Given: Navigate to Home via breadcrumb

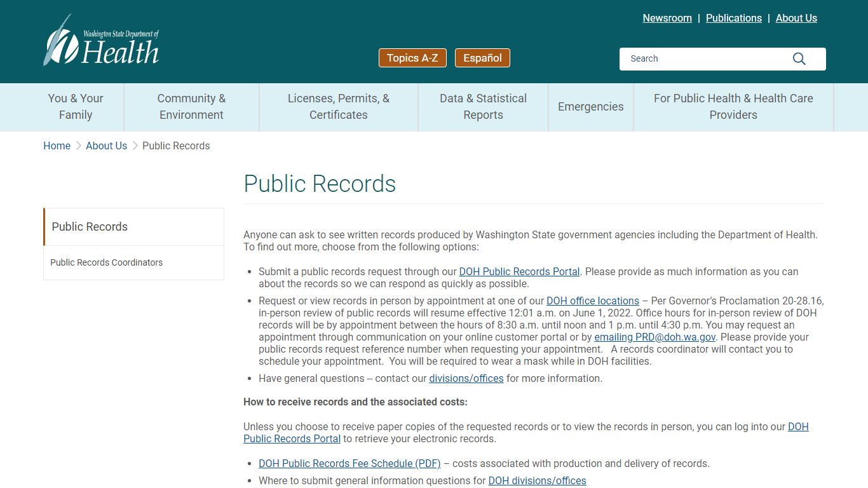Looking at the screenshot, I should click(x=57, y=146).
